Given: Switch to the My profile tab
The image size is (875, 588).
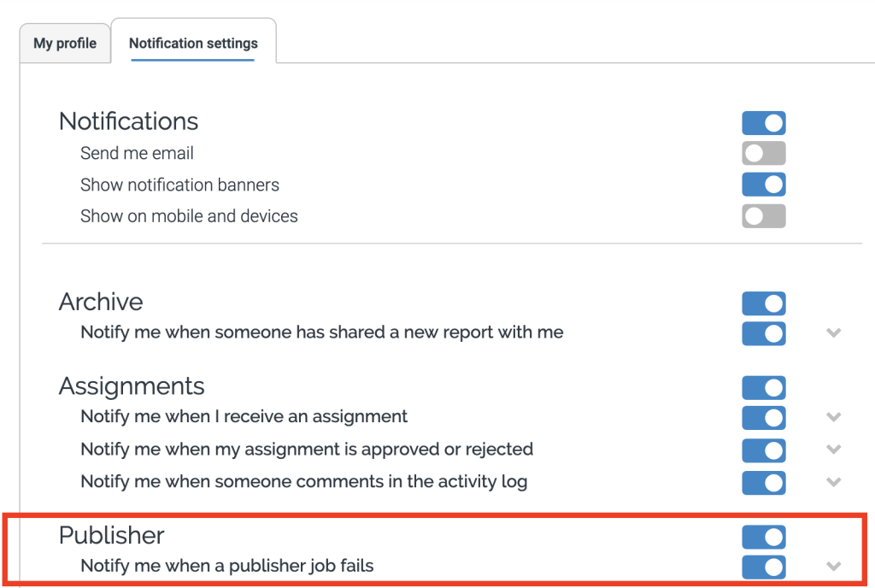Looking at the screenshot, I should [x=65, y=44].
